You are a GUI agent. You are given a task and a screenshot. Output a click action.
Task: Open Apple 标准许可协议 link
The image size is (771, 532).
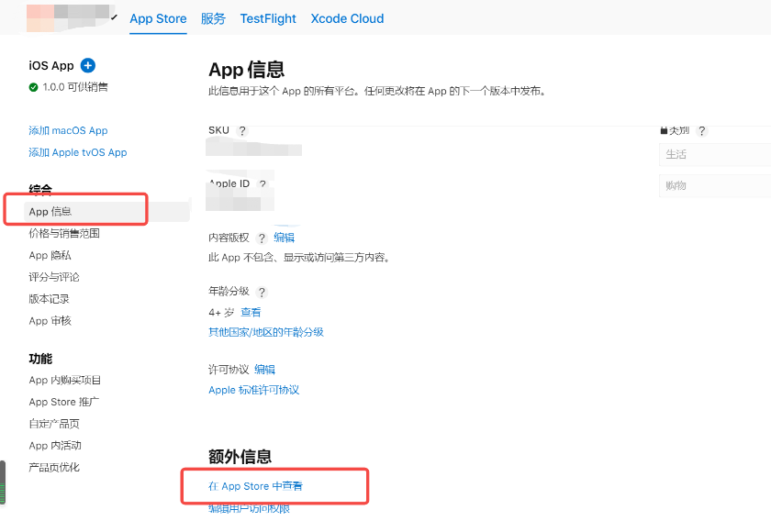(253, 390)
